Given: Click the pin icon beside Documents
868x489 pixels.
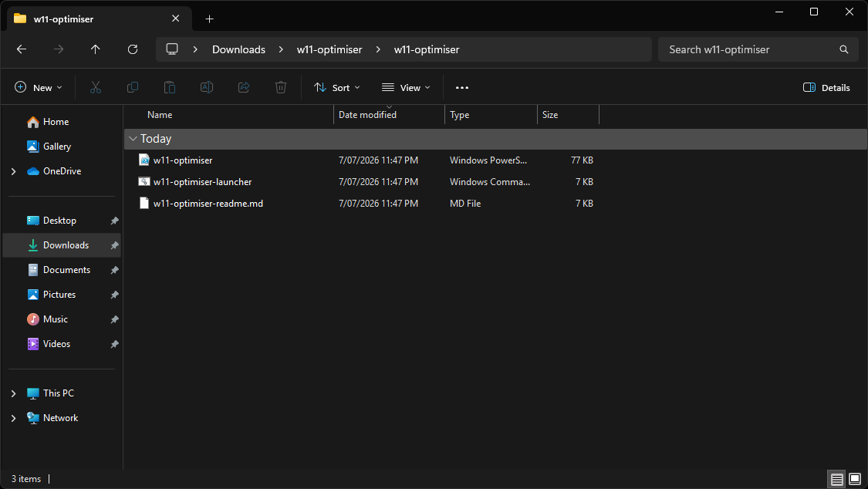Looking at the screenshot, I should coord(115,270).
